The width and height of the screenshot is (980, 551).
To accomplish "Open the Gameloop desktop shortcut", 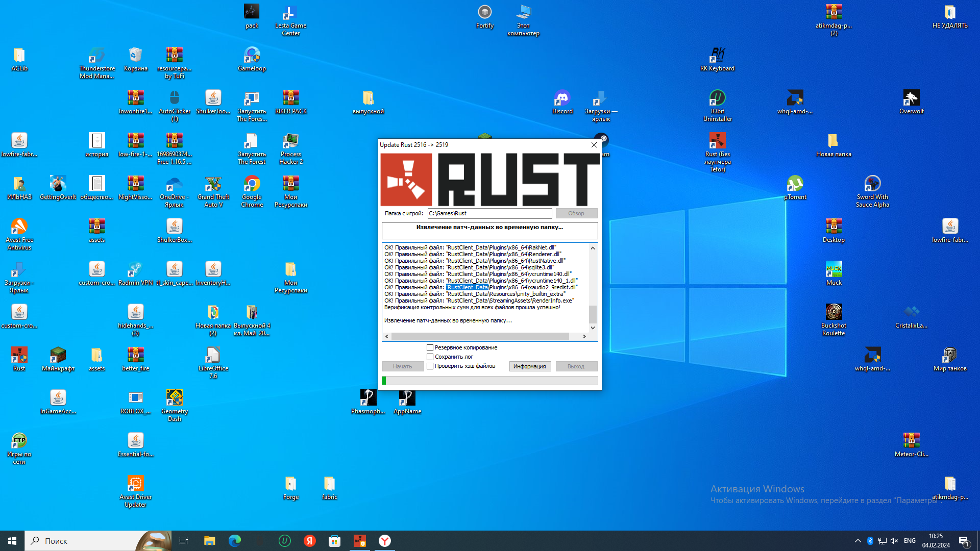I will tap(252, 59).
